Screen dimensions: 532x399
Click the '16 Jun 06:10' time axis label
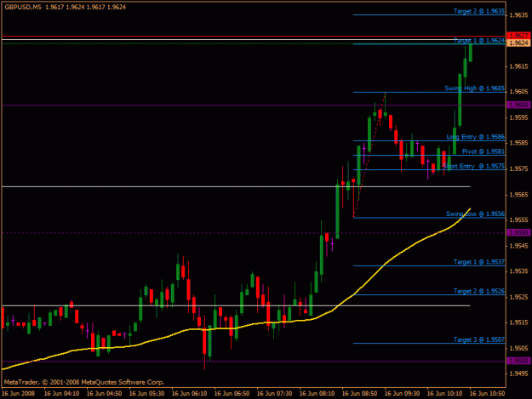(189, 394)
